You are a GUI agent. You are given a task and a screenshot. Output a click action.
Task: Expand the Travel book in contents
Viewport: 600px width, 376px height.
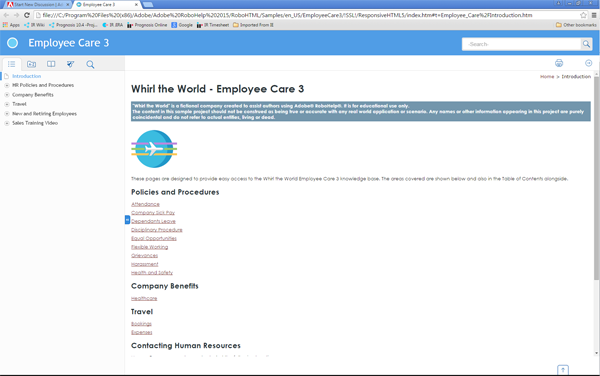coord(7,104)
